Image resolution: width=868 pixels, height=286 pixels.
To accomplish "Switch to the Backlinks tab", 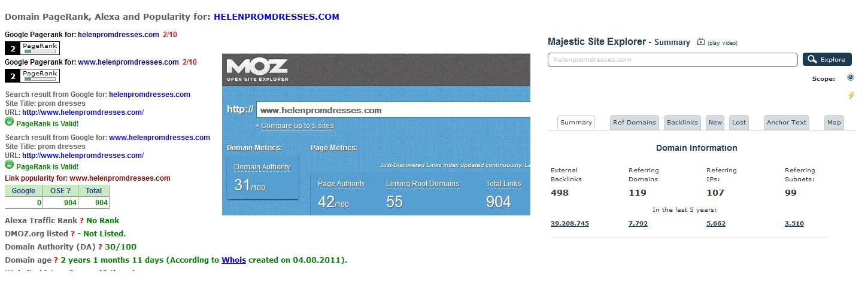I will pyautogui.click(x=682, y=122).
